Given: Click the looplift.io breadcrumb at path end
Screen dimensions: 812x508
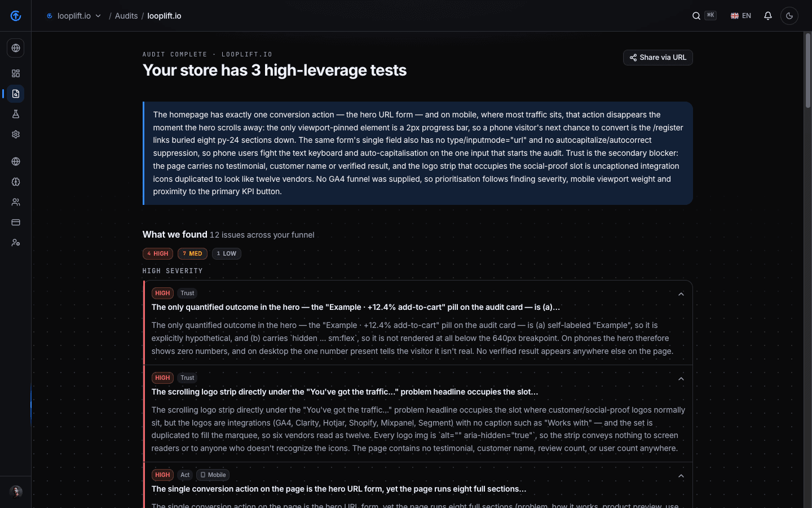Looking at the screenshot, I should tap(164, 16).
